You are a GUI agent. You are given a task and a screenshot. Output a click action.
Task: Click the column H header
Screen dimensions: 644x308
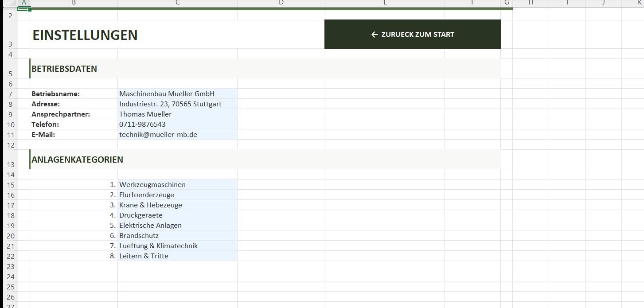coord(531,3)
